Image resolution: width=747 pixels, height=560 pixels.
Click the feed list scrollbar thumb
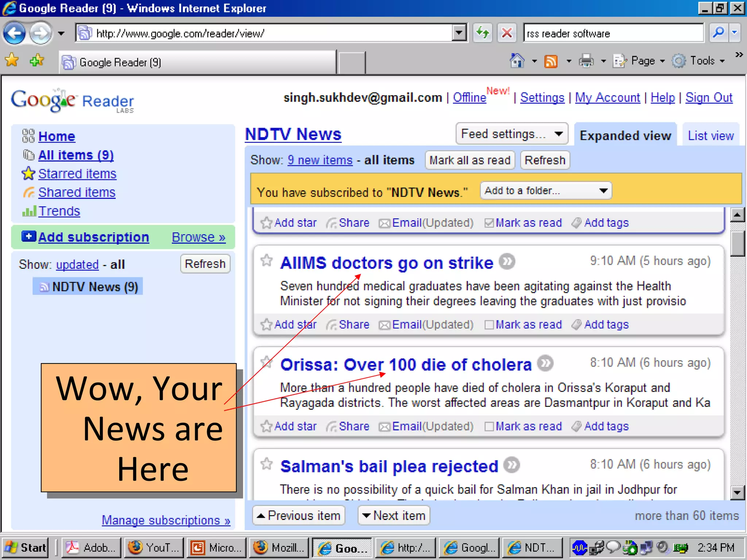tap(737, 243)
